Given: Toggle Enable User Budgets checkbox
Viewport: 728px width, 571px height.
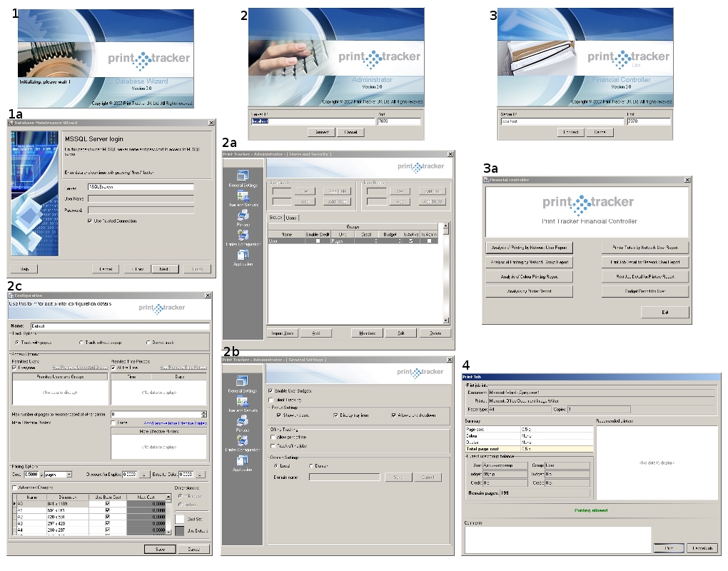Looking at the screenshot, I should pyautogui.click(x=271, y=391).
